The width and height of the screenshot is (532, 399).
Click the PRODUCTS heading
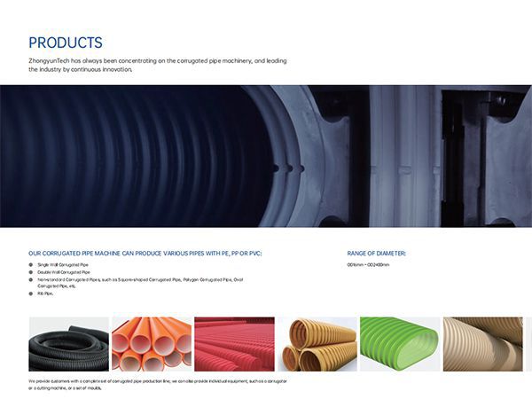pos(66,43)
